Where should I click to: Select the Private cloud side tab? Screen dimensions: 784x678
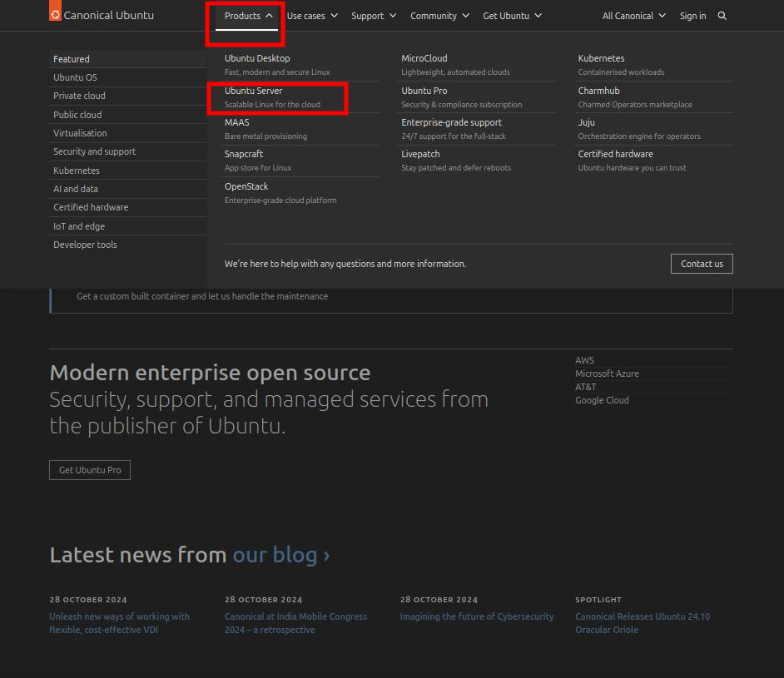pos(127,96)
